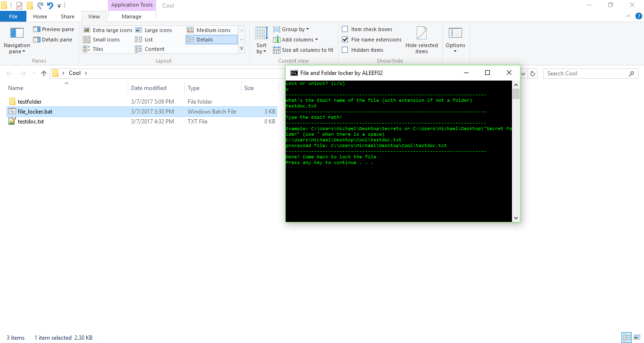Switch to Content layout
Image resolution: width=644 pixels, height=343 pixels.
tap(150, 49)
